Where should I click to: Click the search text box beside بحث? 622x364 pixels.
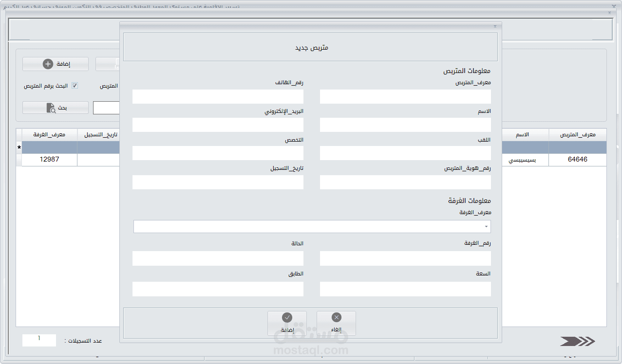107,108
